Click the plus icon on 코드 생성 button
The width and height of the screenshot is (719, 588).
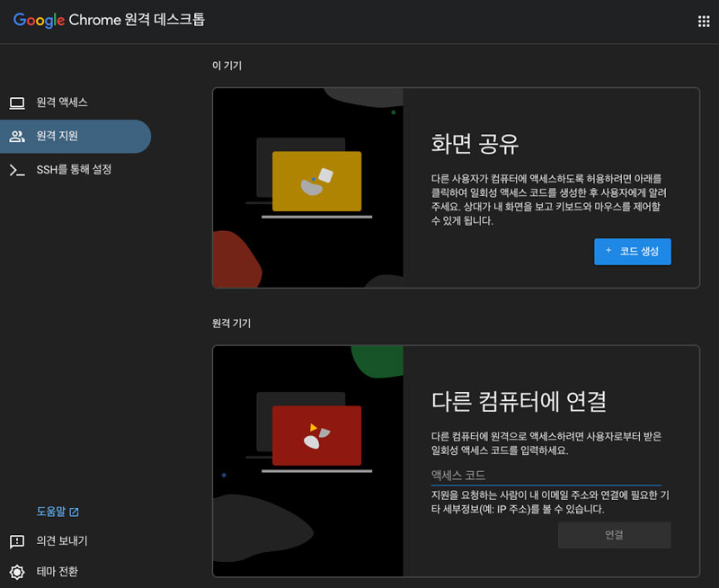coord(608,251)
